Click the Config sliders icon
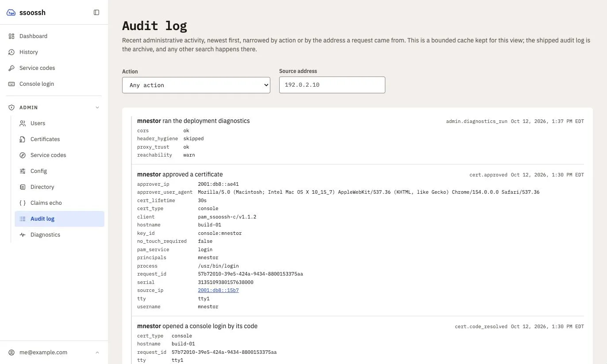607x364 pixels. click(23, 171)
